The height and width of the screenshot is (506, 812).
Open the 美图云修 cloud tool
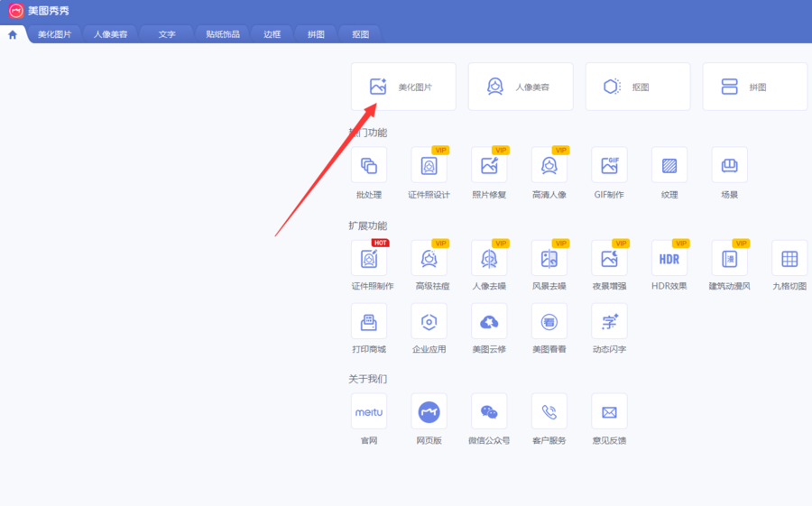(489, 322)
